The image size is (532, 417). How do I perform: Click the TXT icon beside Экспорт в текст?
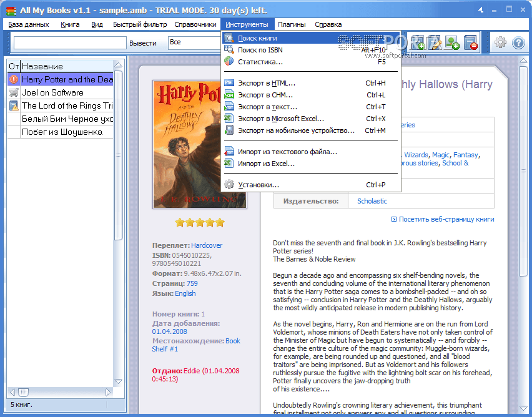click(x=229, y=107)
